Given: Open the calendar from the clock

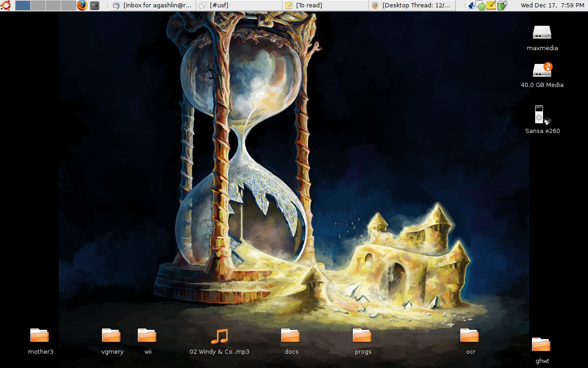Looking at the screenshot, I should point(552,6).
